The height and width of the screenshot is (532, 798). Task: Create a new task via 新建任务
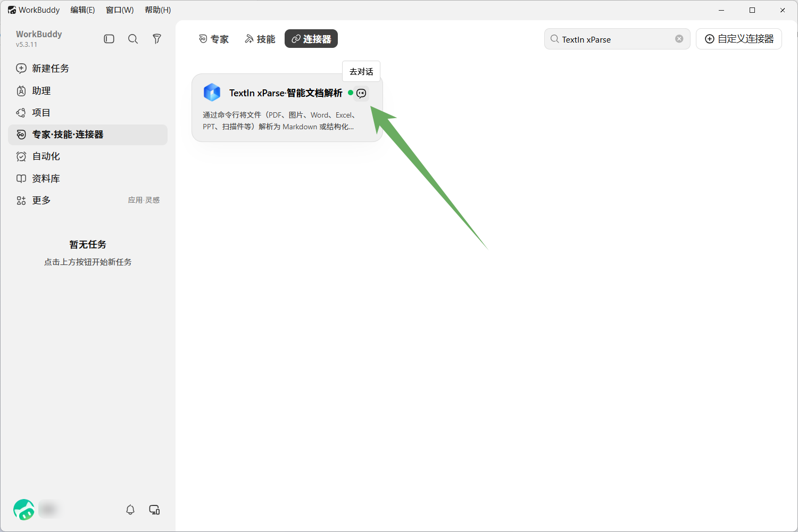[x=88, y=68]
